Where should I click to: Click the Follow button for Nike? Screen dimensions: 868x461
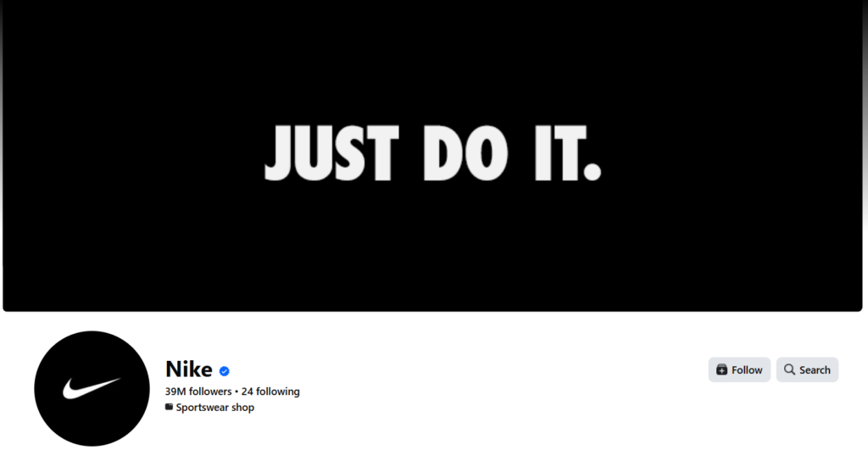(739, 369)
